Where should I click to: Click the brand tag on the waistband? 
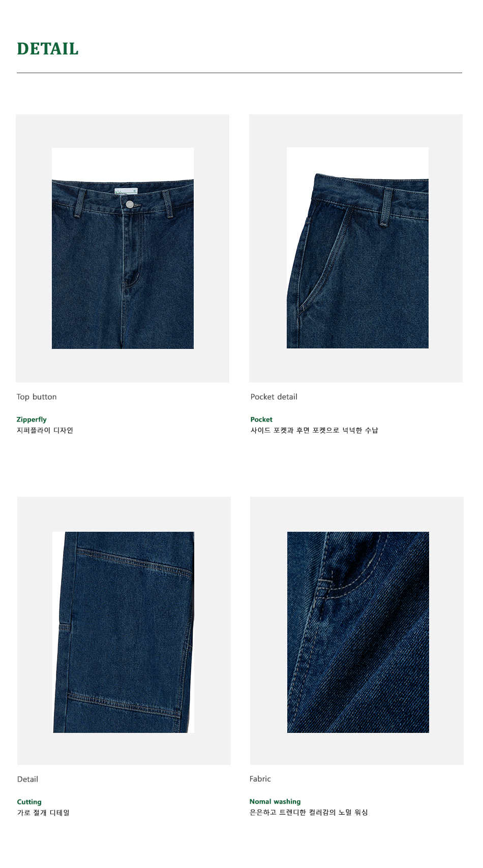pyautogui.click(x=126, y=191)
